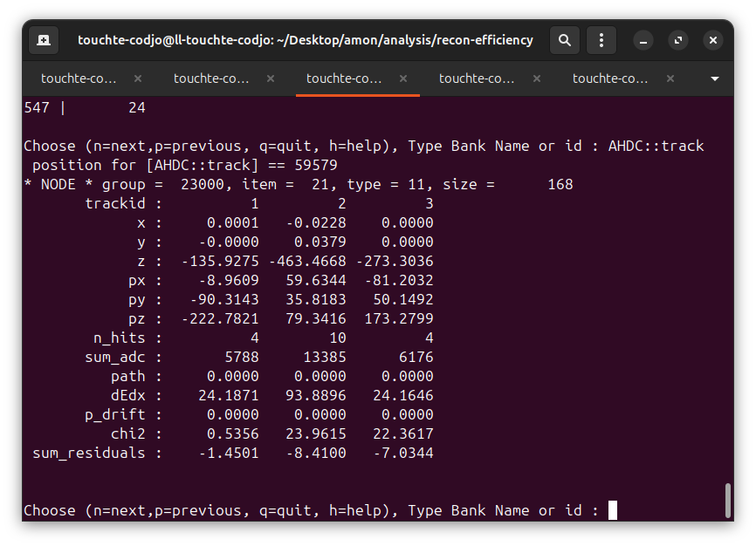This screenshot has width=756, height=546.
Task: Minimize the terminal window
Action: pos(643,40)
